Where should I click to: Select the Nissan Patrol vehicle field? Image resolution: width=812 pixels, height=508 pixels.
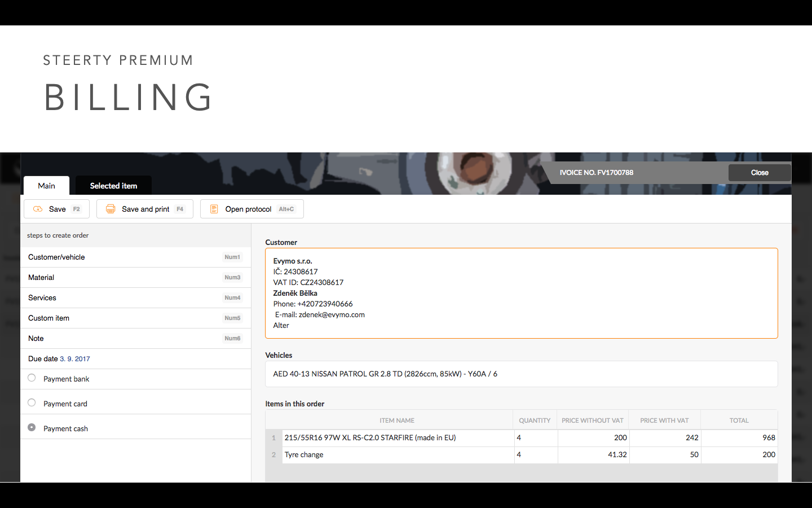tap(522, 374)
